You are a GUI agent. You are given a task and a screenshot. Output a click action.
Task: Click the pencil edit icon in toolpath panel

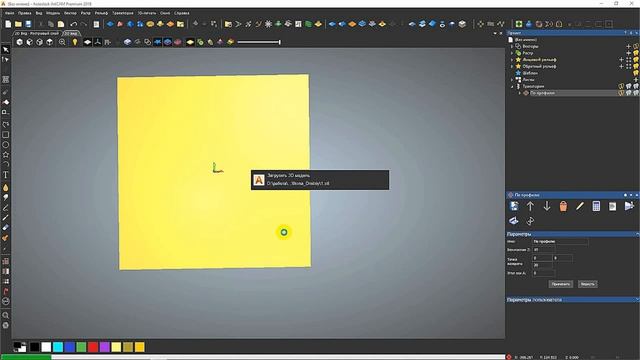[580, 207]
